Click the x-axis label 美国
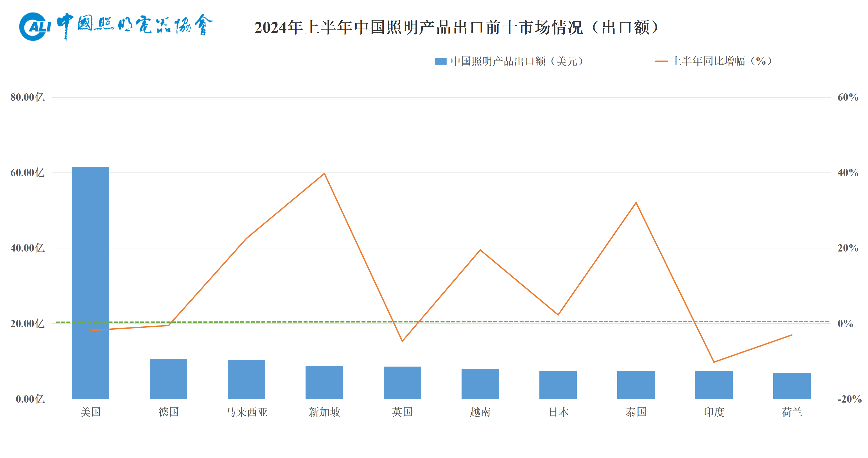868x458 pixels. pos(91,412)
